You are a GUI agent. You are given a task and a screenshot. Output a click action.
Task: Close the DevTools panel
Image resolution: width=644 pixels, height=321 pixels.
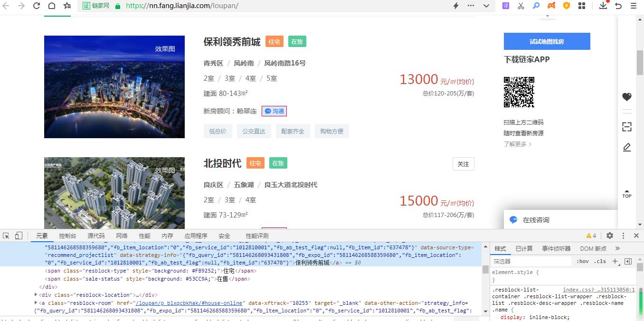tap(636, 236)
